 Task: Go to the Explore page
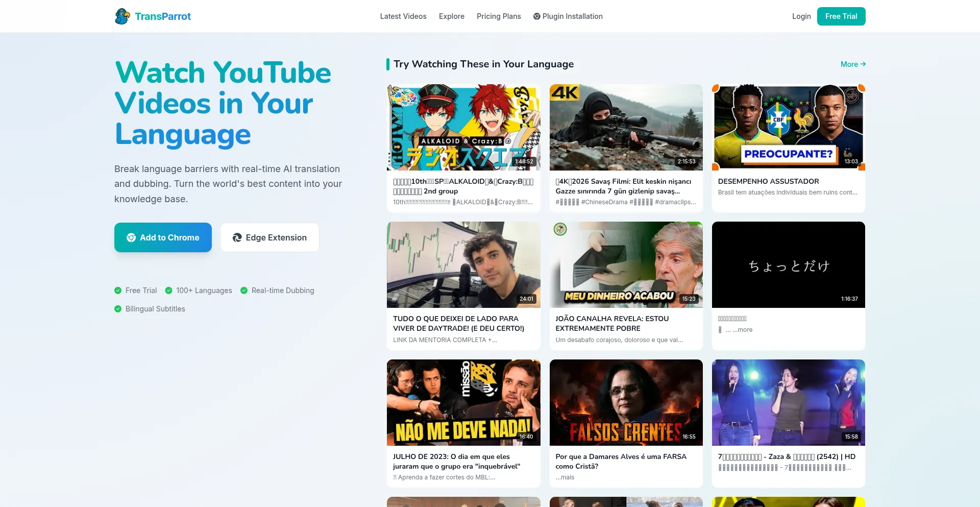[452, 16]
